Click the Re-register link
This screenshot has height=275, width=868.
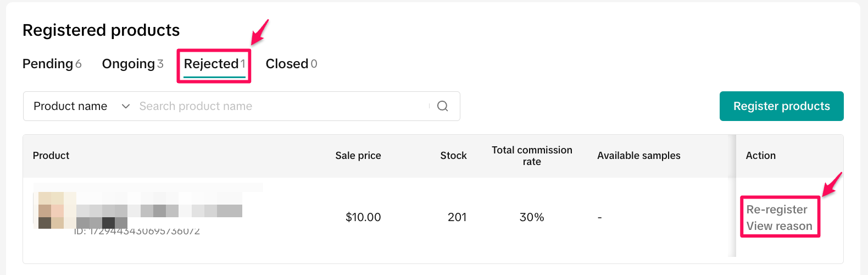(776, 210)
